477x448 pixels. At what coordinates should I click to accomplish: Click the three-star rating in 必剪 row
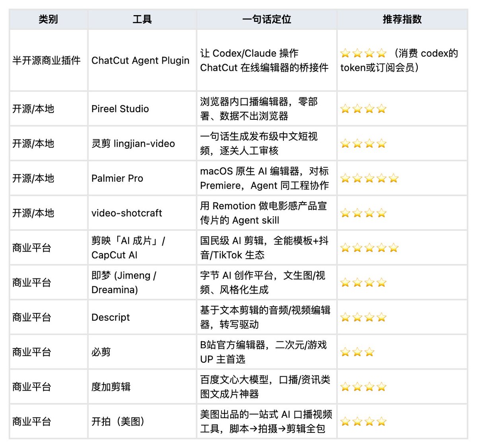point(357,352)
